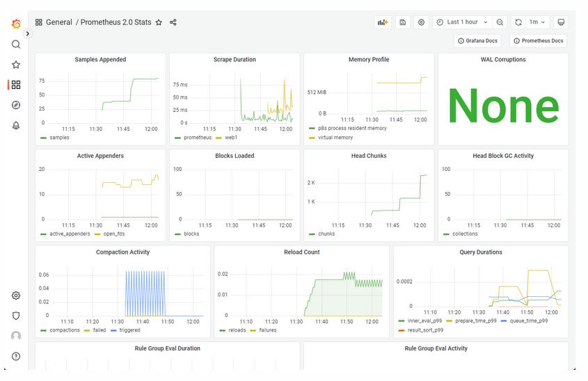Open the Active Appenders panel title menu

[100, 156]
